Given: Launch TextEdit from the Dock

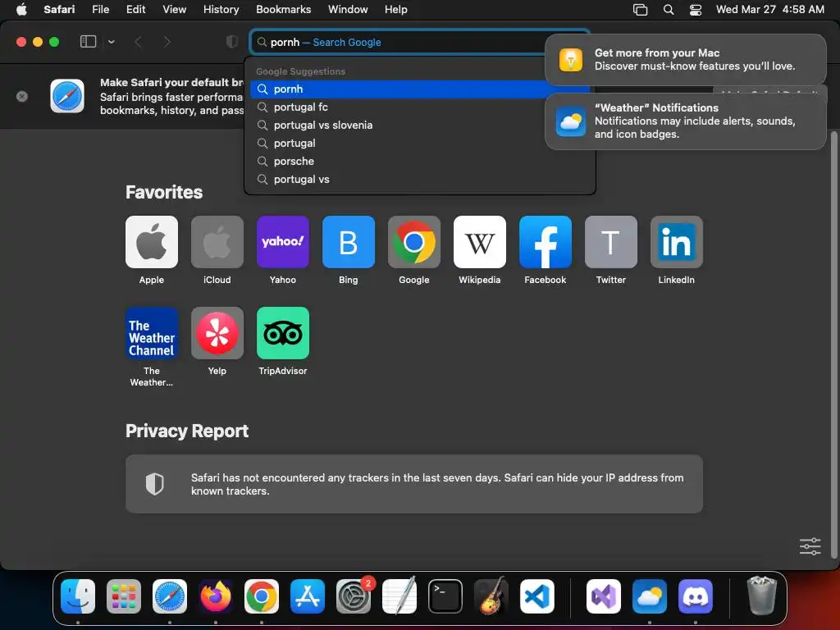Looking at the screenshot, I should pyautogui.click(x=399, y=596).
